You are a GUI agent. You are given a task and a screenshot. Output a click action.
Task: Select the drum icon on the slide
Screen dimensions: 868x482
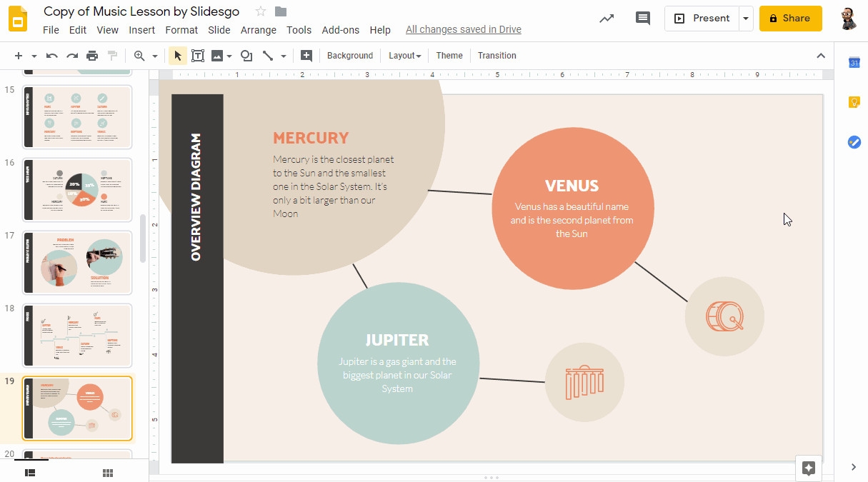tap(724, 316)
